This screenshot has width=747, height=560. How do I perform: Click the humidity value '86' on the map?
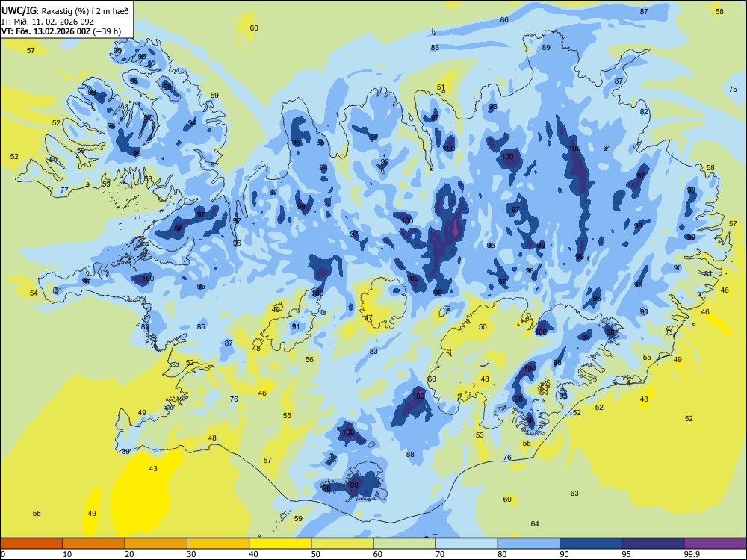click(x=504, y=20)
